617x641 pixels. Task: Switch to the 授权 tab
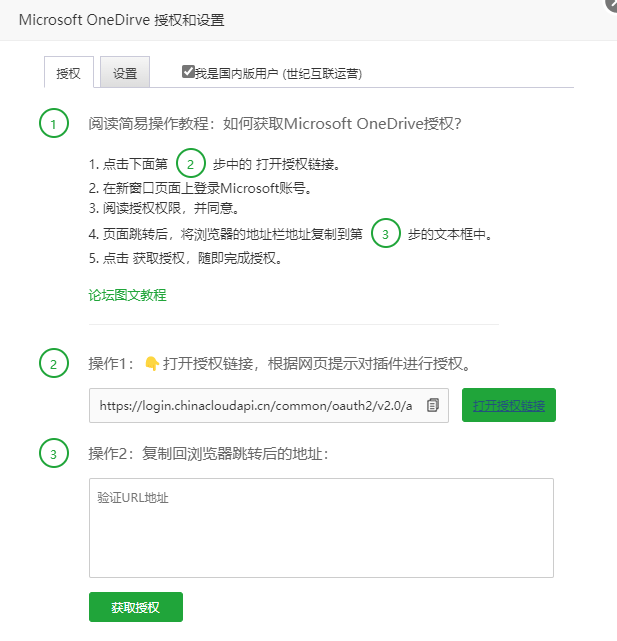pyautogui.click(x=69, y=73)
